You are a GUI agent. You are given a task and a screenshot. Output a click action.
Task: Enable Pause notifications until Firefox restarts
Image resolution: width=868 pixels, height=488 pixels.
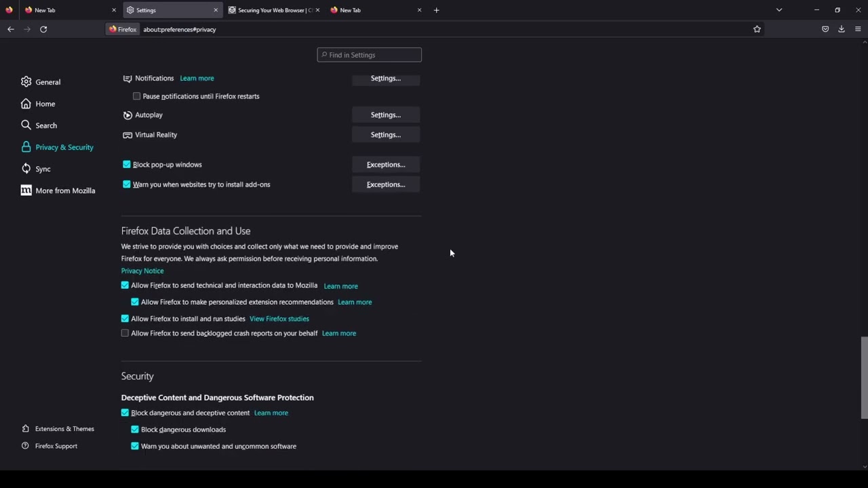click(x=137, y=96)
